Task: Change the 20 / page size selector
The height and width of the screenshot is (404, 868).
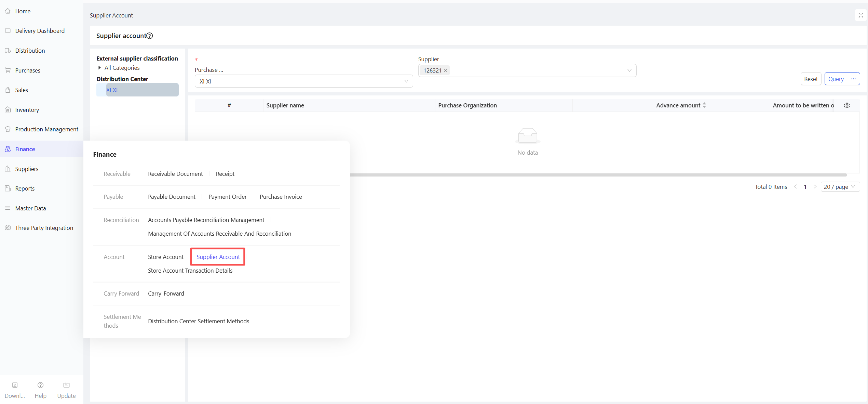Action: point(840,187)
